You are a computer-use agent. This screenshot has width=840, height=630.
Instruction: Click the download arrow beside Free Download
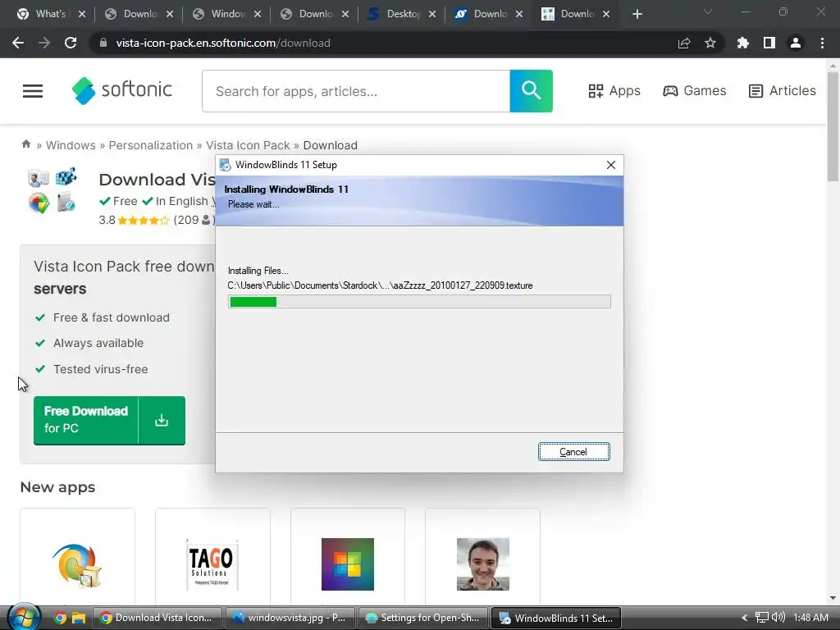coord(162,421)
